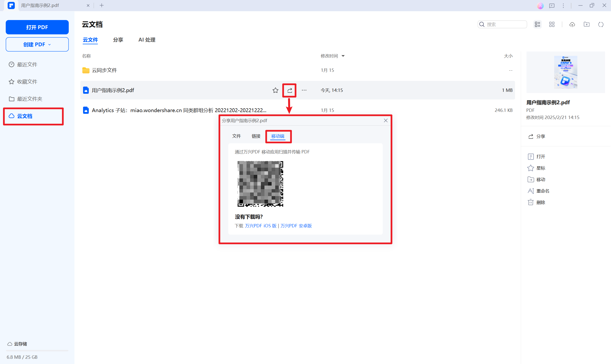Viewport: 611px width, 364px height.
Task: Star 用户指南示例2.pdf in the file list
Action: click(x=275, y=90)
